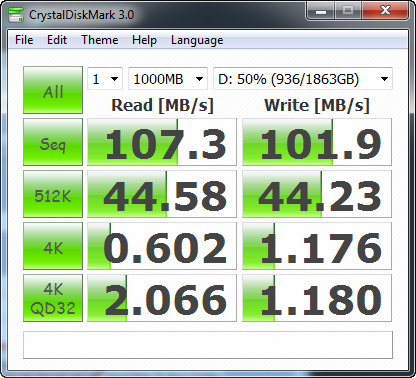Screen dimensions: 416x378
Task: Run the 4K QD32 test
Action: click(x=53, y=298)
